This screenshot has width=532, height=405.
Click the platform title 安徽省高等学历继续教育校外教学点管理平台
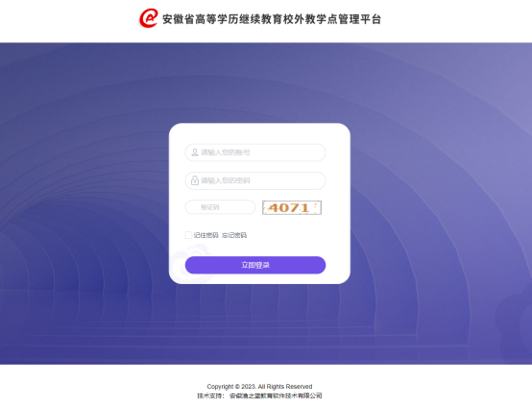[272, 19]
